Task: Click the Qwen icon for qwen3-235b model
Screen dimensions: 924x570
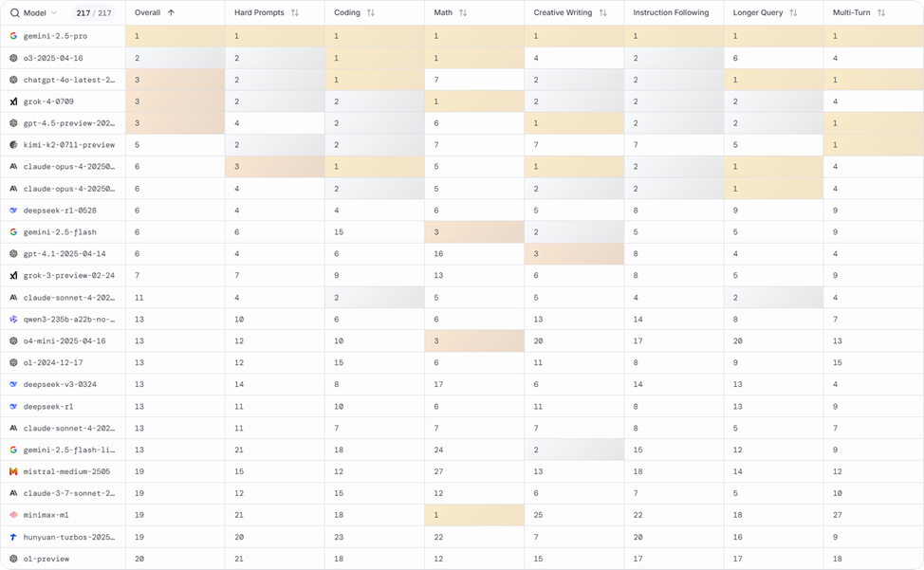Action: [13, 320]
